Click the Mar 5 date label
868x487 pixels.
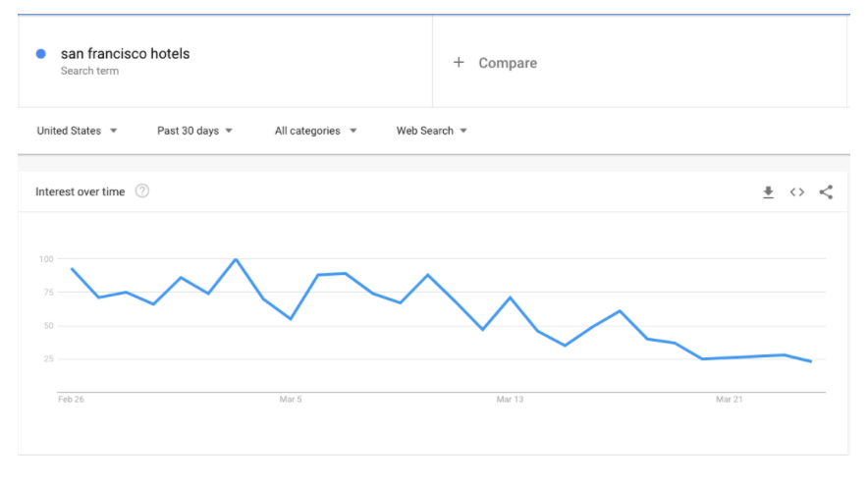click(x=291, y=400)
